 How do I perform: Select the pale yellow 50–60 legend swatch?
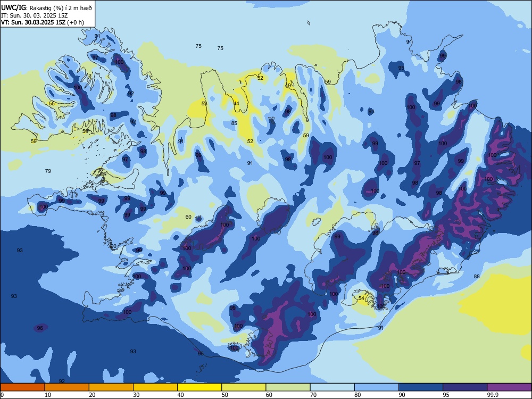tap(244, 387)
